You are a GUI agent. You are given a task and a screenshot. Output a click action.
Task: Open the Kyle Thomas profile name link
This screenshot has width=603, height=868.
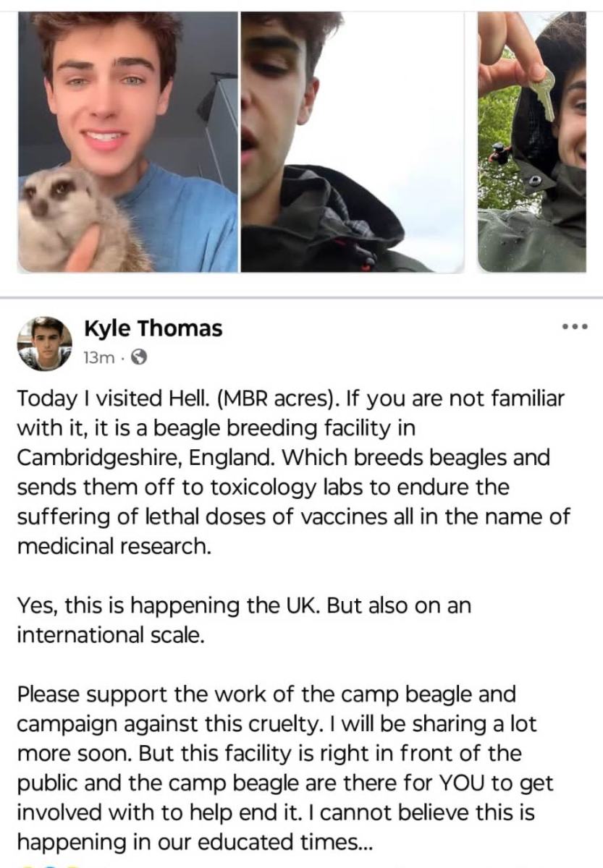coord(153,329)
